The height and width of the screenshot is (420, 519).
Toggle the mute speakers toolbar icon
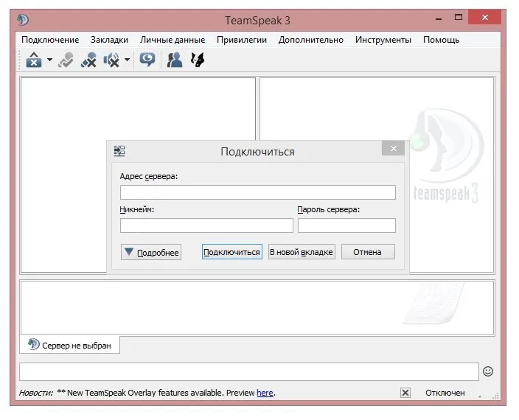click(x=111, y=60)
